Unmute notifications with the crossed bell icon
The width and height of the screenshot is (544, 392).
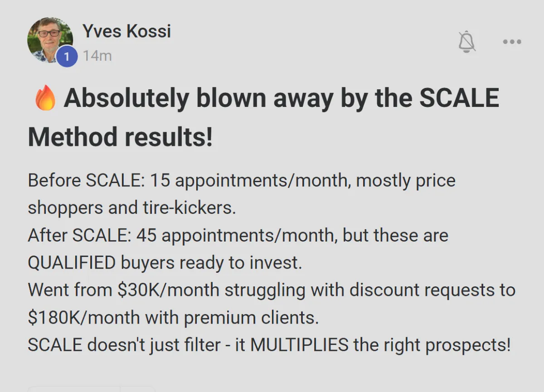pyautogui.click(x=466, y=42)
